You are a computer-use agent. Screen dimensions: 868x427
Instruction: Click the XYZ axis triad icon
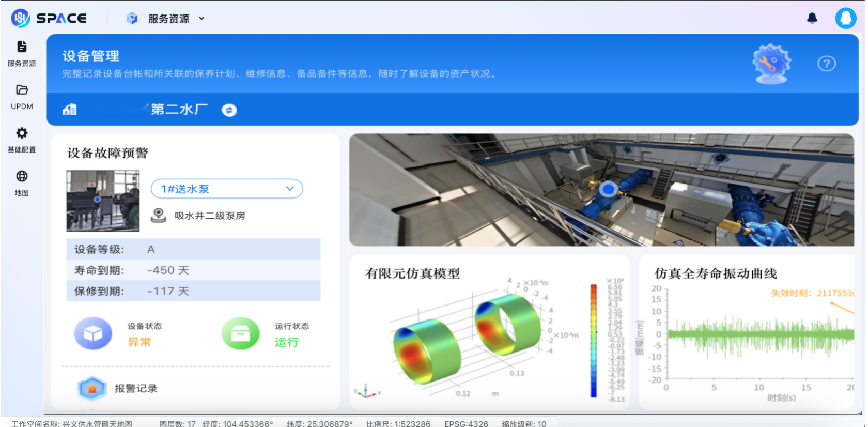click(367, 391)
